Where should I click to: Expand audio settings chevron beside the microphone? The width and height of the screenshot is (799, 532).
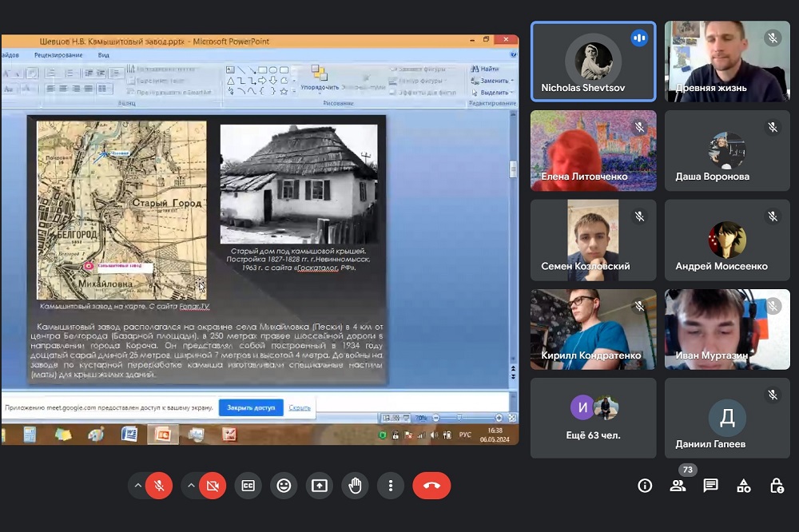138,486
